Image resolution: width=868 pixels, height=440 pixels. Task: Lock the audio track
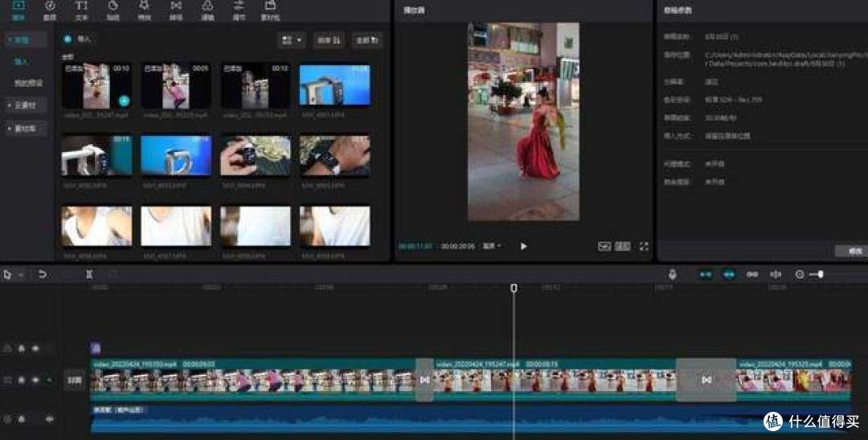coord(22,419)
